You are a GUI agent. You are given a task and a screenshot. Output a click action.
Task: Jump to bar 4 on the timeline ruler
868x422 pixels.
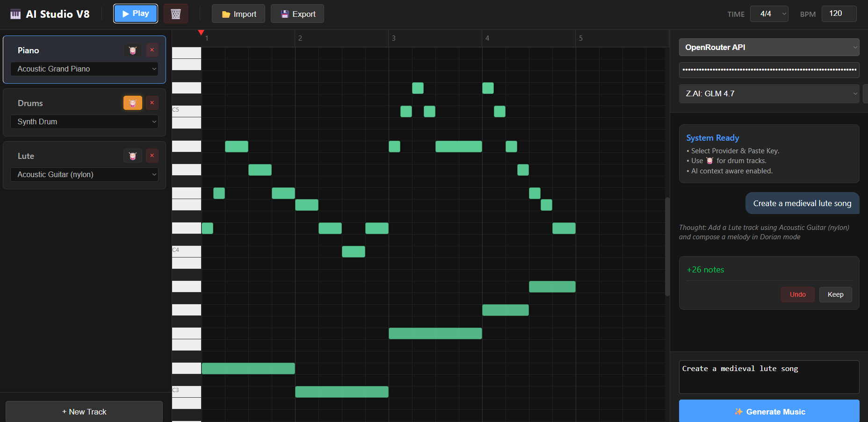[x=487, y=38]
